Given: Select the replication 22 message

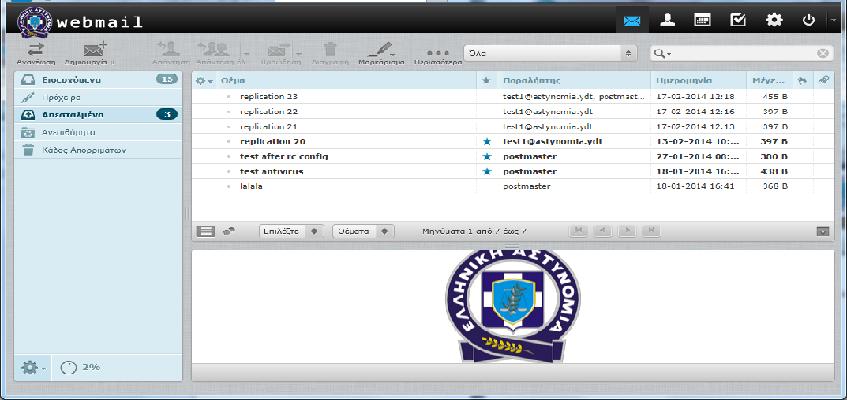Looking at the screenshot, I should [512, 111].
